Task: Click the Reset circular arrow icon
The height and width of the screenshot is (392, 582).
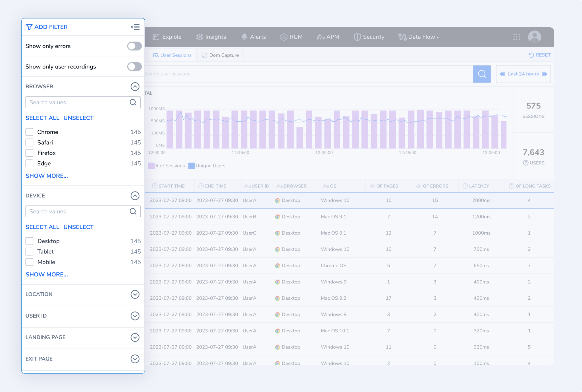Action: [x=531, y=55]
